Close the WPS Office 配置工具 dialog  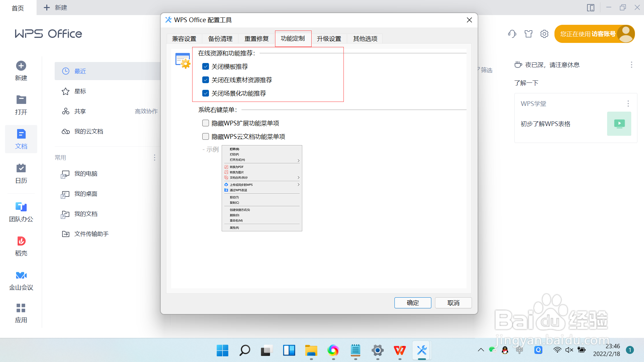(x=469, y=20)
